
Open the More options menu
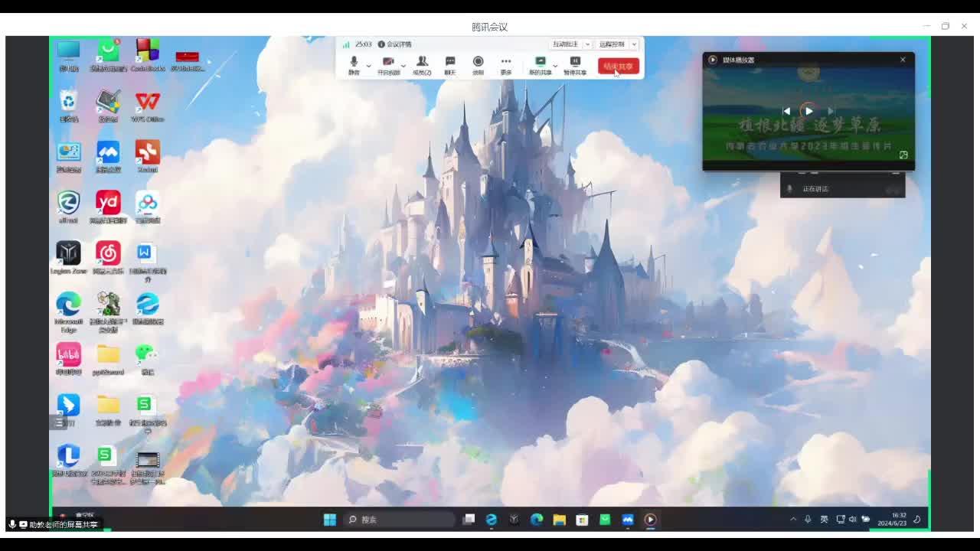click(506, 65)
